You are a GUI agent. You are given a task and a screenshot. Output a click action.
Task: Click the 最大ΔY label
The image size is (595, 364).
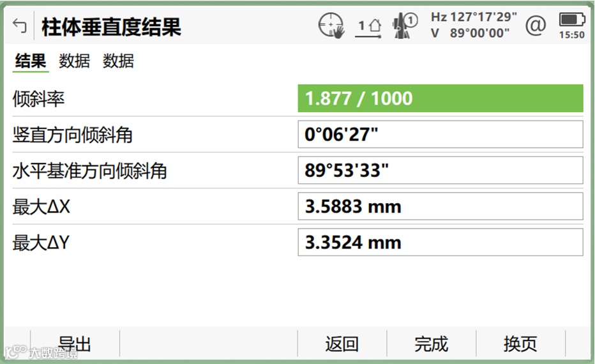tap(41, 243)
